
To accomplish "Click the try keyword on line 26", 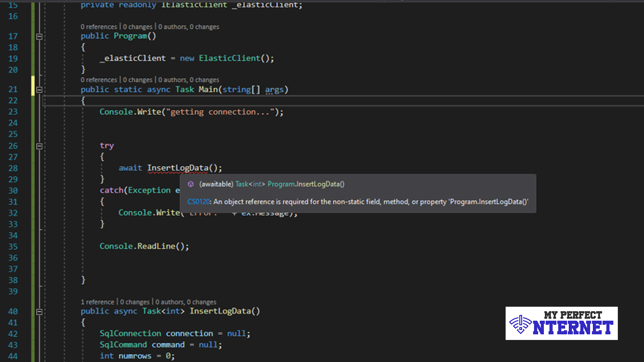I will coord(107,146).
